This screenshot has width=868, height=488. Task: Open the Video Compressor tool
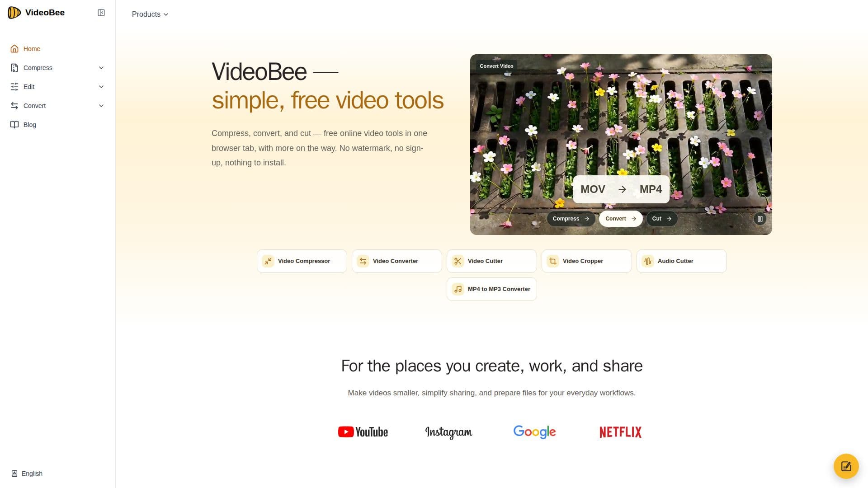[302, 261]
